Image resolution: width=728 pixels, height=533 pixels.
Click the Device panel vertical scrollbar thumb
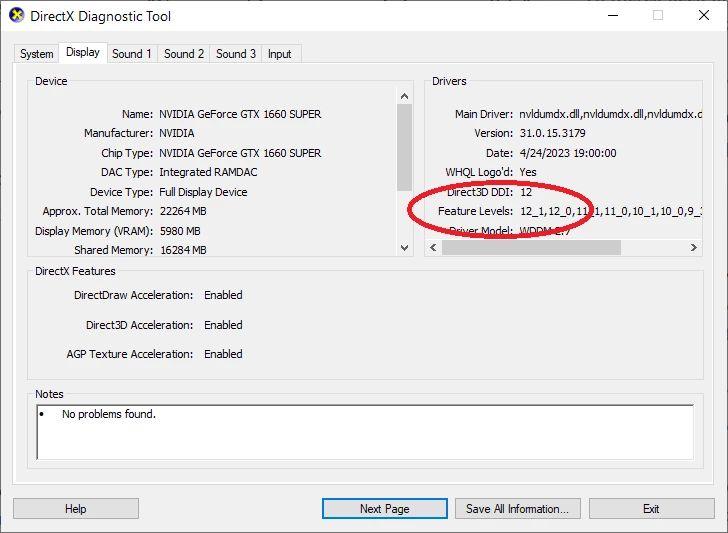click(x=404, y=147)
